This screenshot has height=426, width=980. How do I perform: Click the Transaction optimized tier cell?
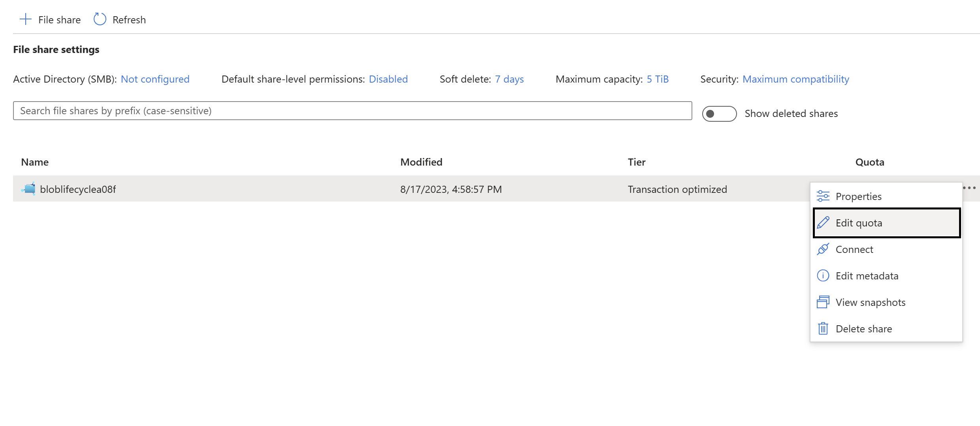pyautogui.click(x=677, y=189)
